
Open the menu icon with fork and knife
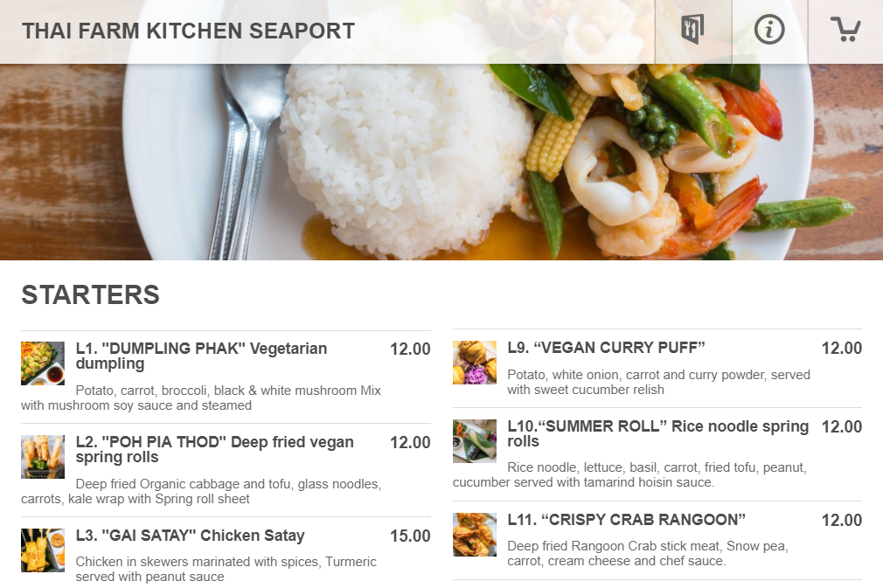point(692,29)
